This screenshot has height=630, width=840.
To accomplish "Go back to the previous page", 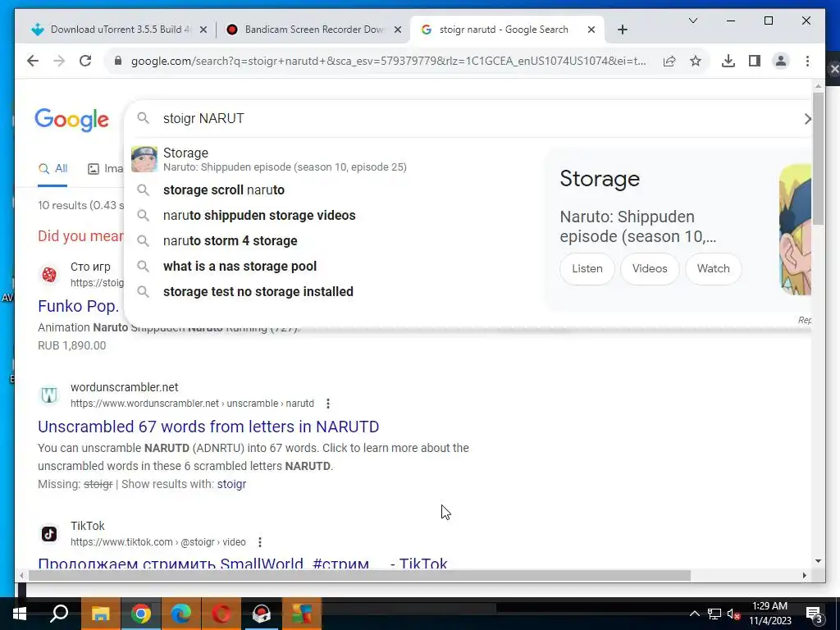I will point(33,61).
